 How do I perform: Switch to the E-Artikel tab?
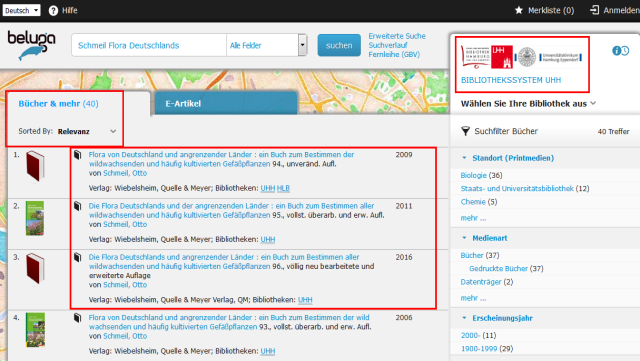pyautogui.click(x=225, y=104)
